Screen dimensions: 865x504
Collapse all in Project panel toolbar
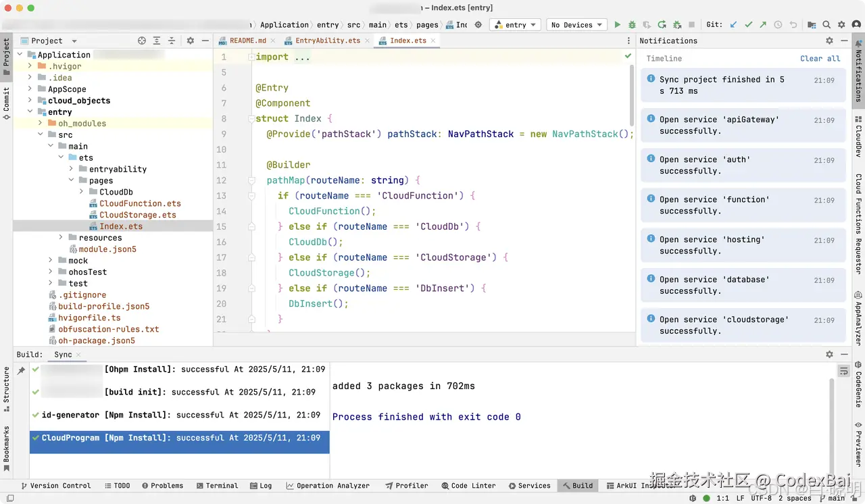172,41
